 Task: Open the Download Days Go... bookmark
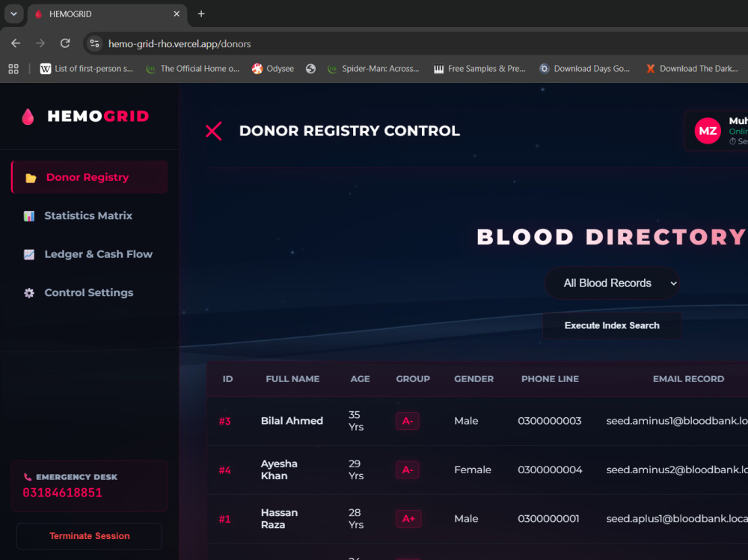584,69
